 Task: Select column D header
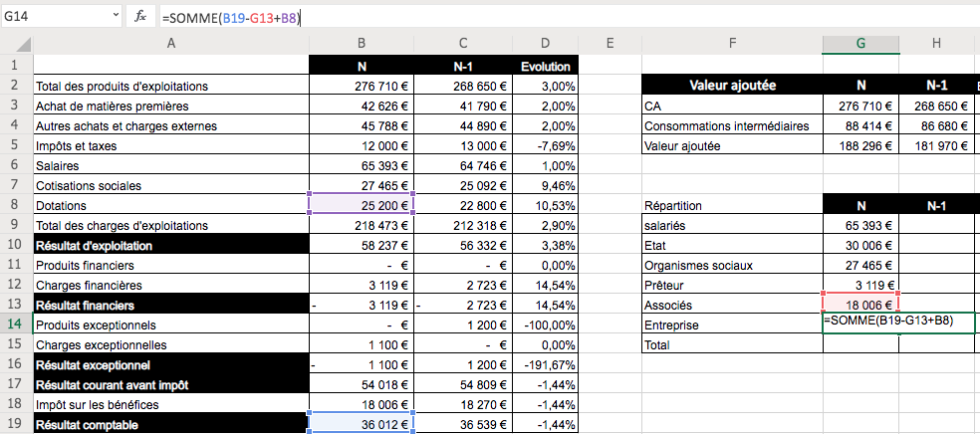click(546, 43)
